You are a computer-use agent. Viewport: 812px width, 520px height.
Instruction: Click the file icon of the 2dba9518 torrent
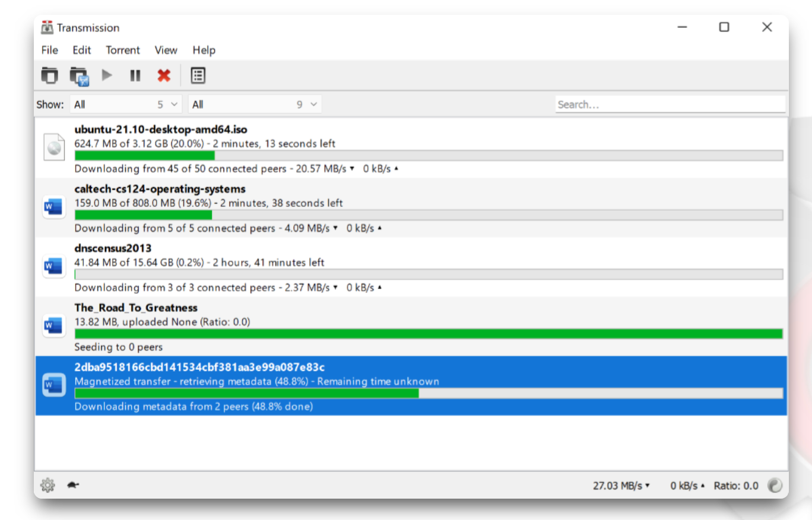(54, 386)
